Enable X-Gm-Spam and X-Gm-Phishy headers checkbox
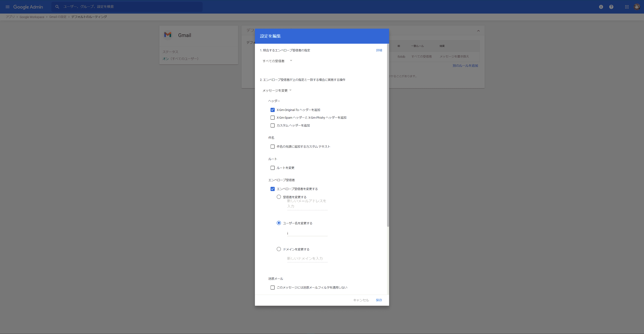Viewport: 644px width, 334px height. 272,118
